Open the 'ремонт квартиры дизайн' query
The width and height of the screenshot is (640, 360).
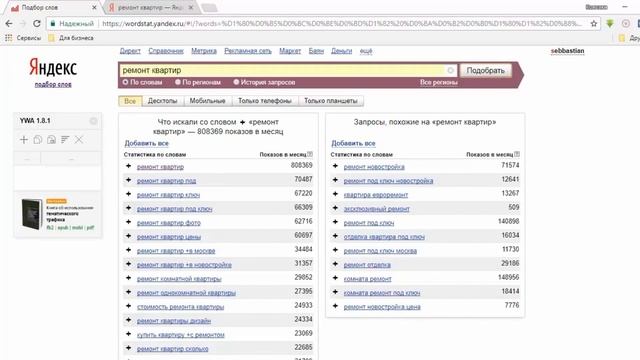click(x=174, y=321)
